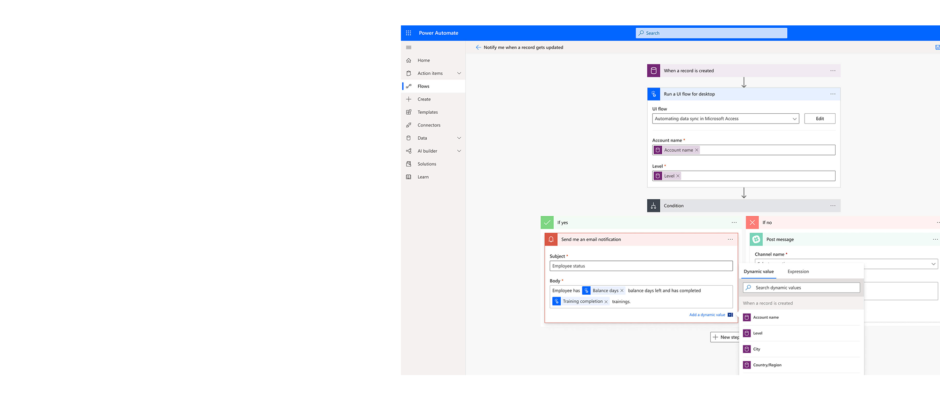The height and width of the screenshot is (400, 940).
Task: Click the Data cylinder icon
Action: coord(409,138)
